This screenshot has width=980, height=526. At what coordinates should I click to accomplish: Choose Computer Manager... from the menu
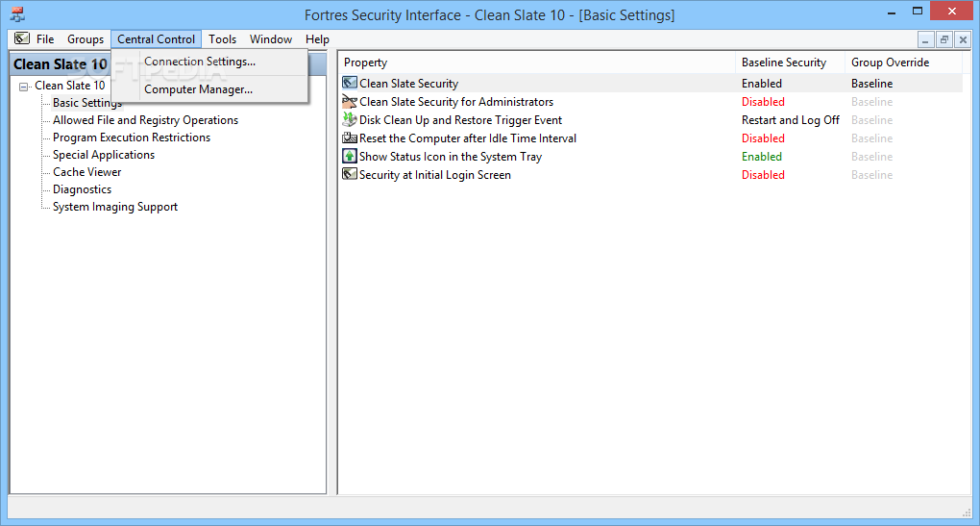(210, 89)
